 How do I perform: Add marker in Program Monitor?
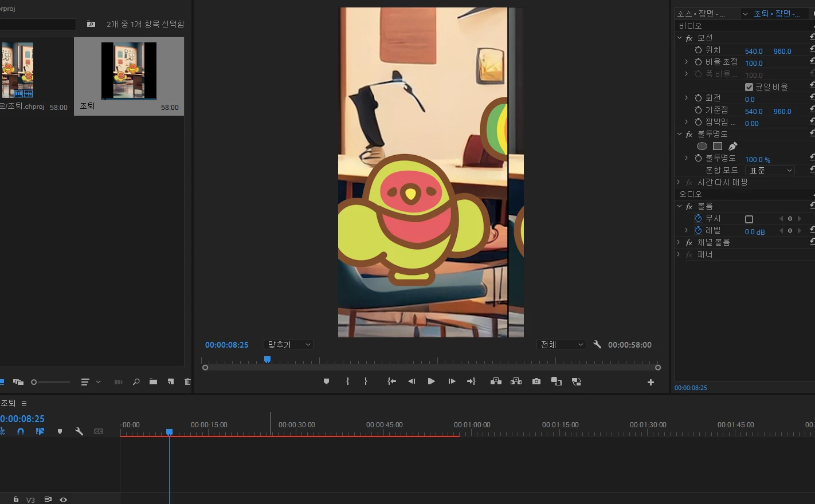(326, 381)
